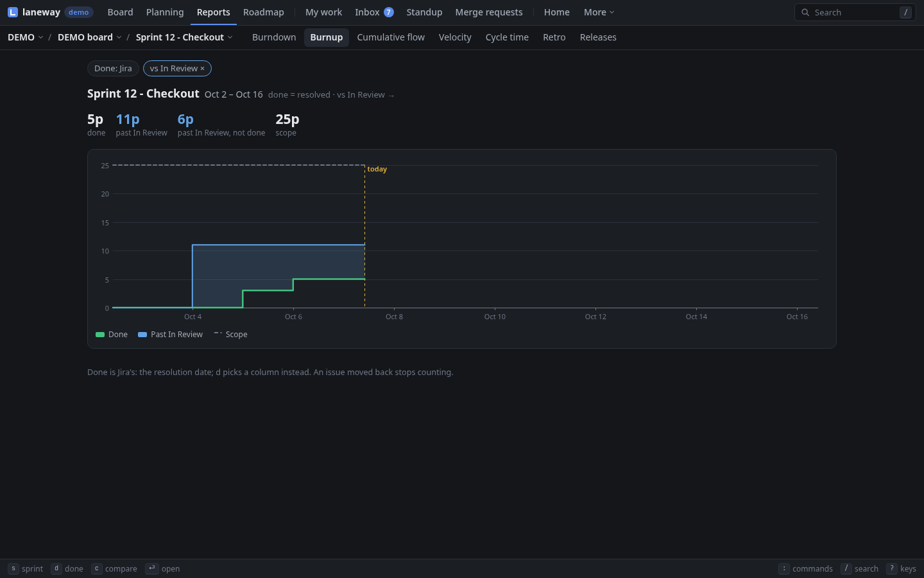Navigate to My work
The image size is (924, 578).
tap(323, 12)
